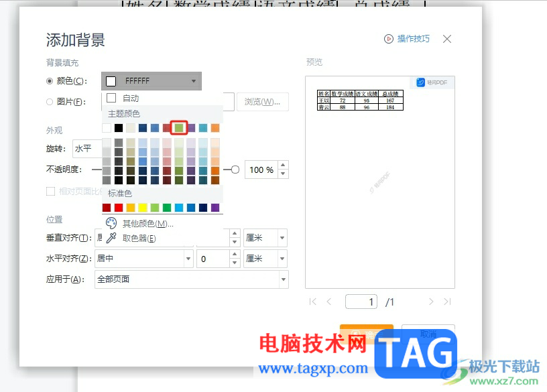Go to first preview page
Viewport: 547px width, 392px height.
point(313,302)
